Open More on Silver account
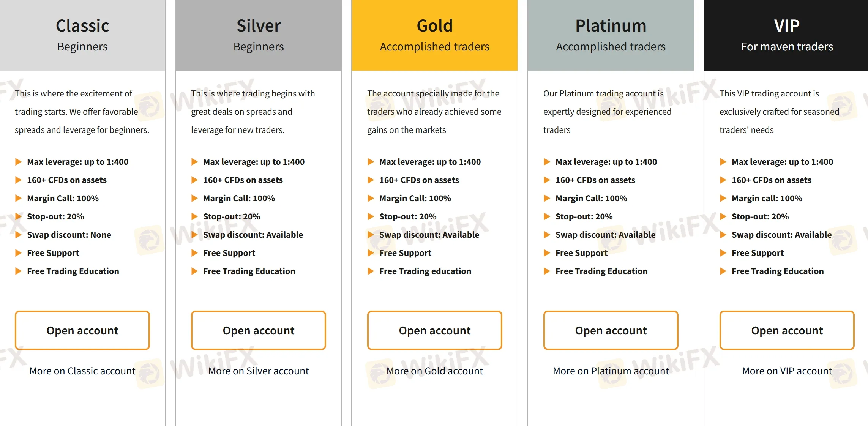Screen dimensions: 868x426 point(258,371)
